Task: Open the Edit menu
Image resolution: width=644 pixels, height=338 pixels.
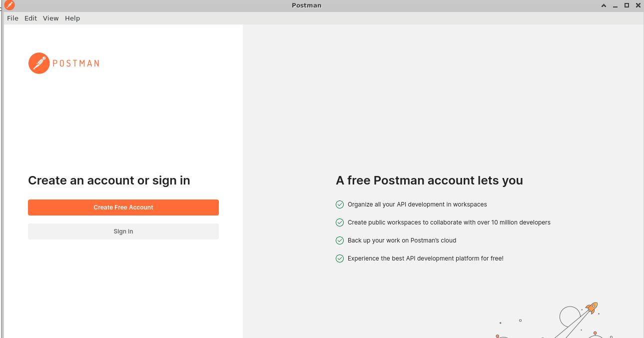Action: pyautogui.click(x=30, y=18)
